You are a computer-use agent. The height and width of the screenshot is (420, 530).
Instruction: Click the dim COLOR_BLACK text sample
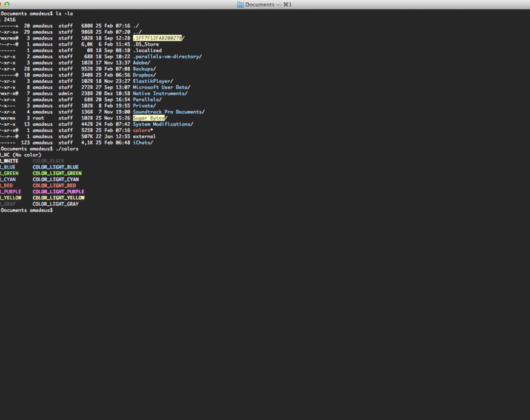48,161
